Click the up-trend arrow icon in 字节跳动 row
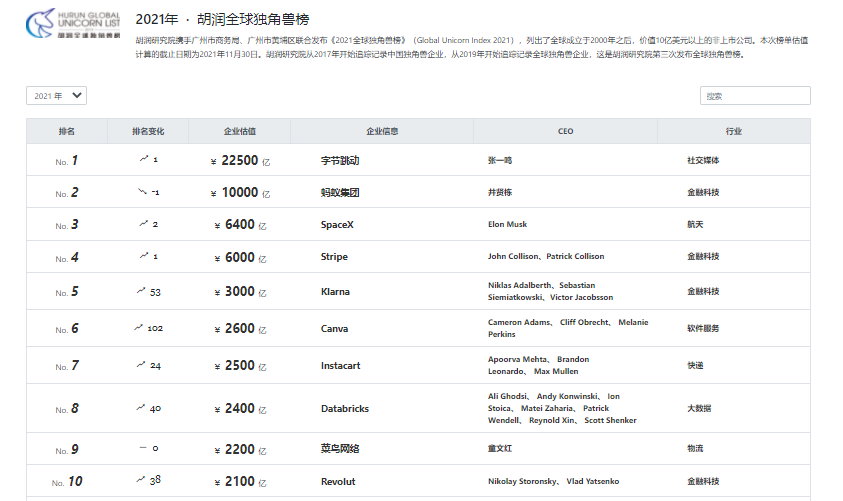Image resolution: width=843 pixels, height=501 pixels. point(144,159)
